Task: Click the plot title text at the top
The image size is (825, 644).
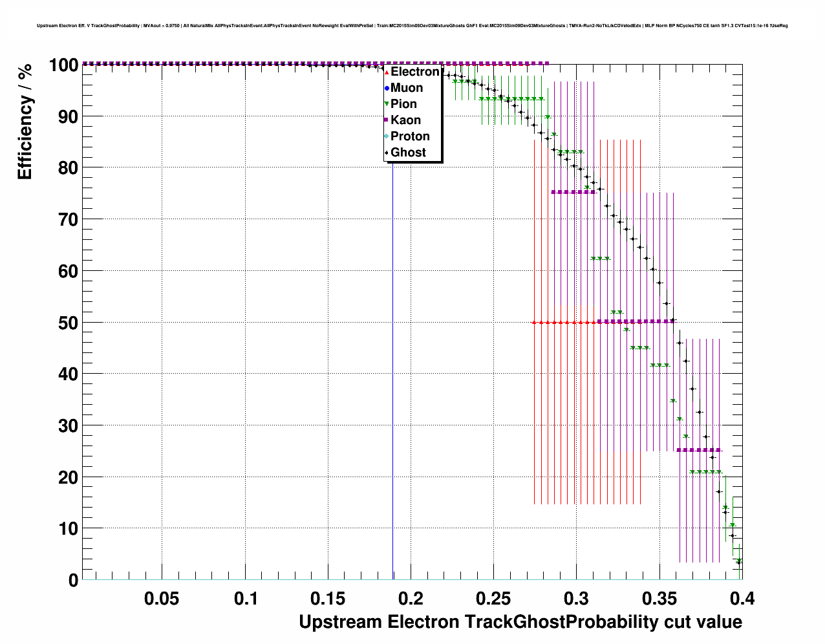Action: 412,26
